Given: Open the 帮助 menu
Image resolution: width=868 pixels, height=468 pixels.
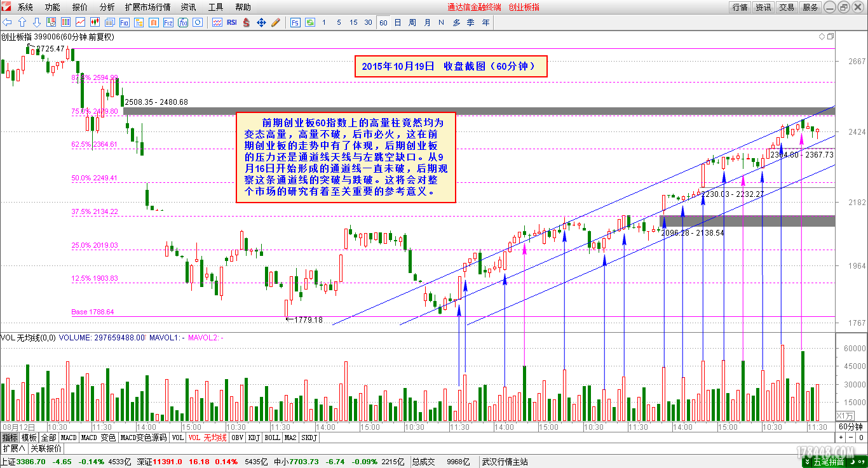Looking at the screenshot, I should tap(243, 7).
